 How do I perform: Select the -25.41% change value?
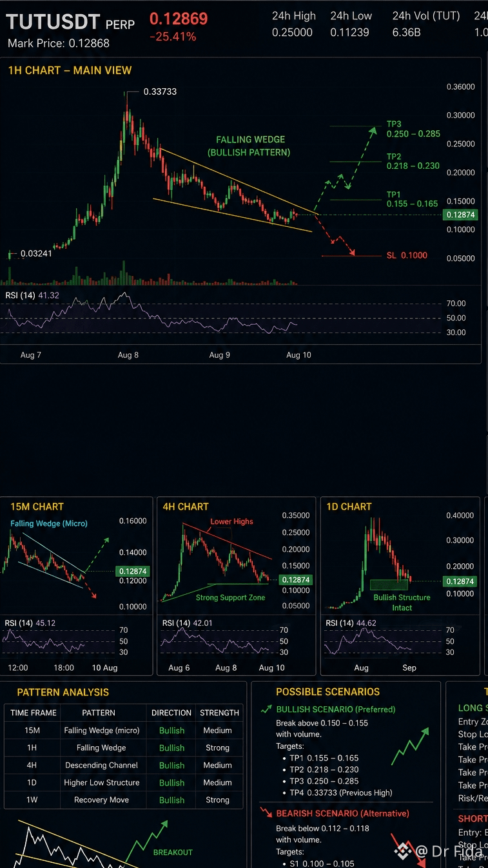coord(172,37)
